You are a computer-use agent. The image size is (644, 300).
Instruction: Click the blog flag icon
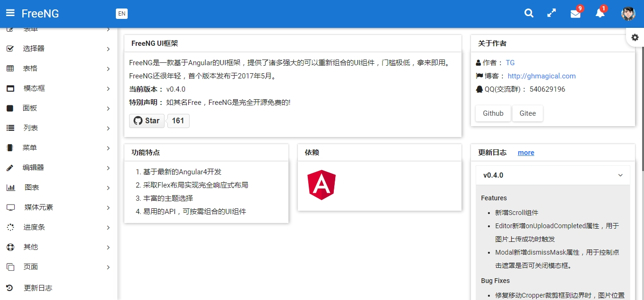coord(479,76)
